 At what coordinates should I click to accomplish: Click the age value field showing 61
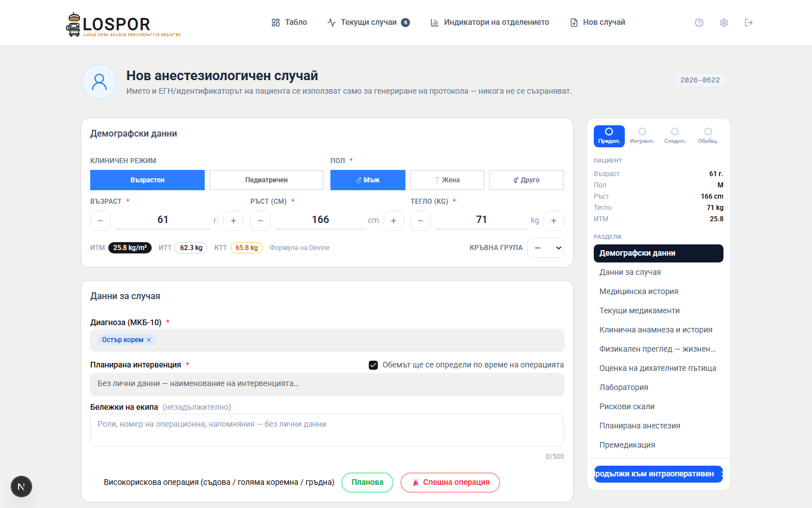(163, 220)
